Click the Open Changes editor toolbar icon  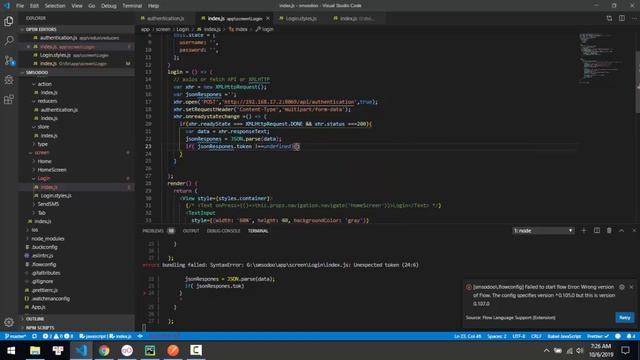[609, 18]
